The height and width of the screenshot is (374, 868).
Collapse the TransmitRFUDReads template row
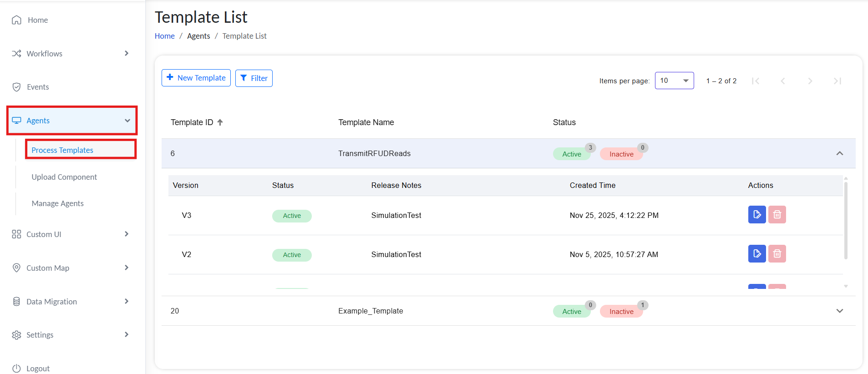pyautogui.click(x=839, y=153)
